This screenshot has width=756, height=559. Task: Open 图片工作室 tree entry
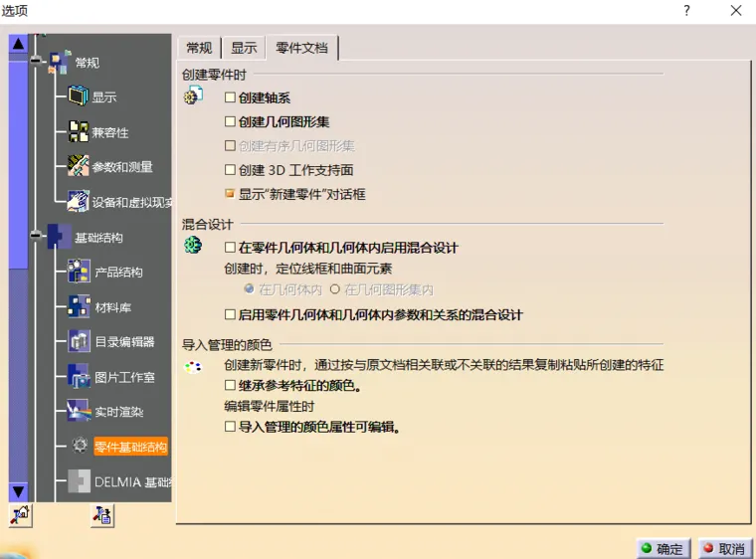[124, 377]
